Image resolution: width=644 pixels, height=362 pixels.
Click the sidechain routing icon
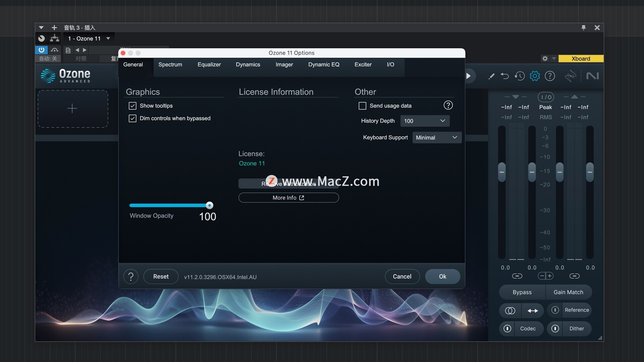(54, 39)
